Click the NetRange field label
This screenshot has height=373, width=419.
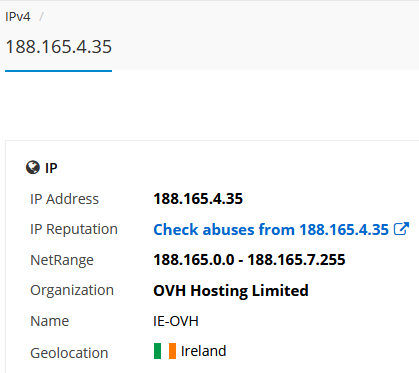[x=62, y=260]
